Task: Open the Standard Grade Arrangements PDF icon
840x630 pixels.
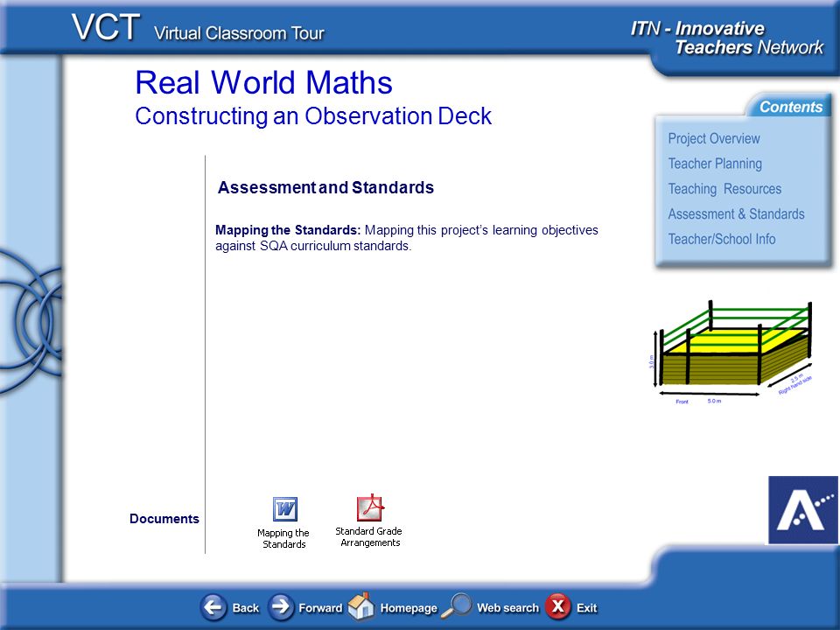Action: [x=371, y=507]
